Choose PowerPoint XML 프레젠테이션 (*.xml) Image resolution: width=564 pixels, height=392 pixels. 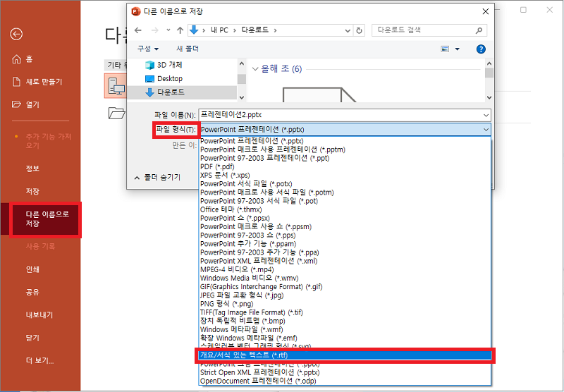(x=259, y=261)
